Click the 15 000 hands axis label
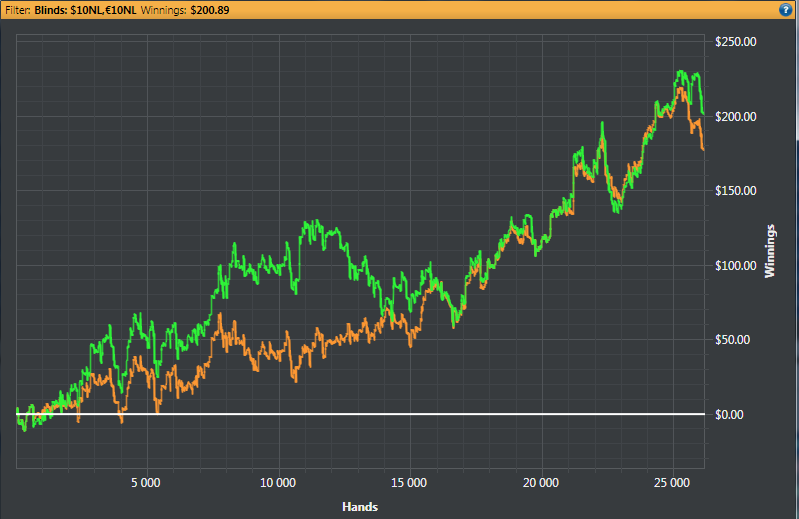This screenshot has height=519, width=799. (409, 483)
